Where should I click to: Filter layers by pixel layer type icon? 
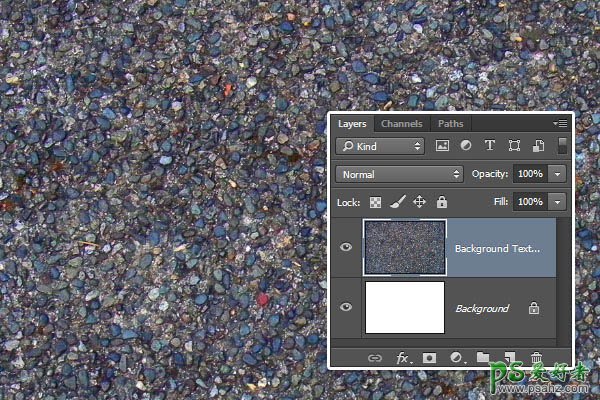443,146
